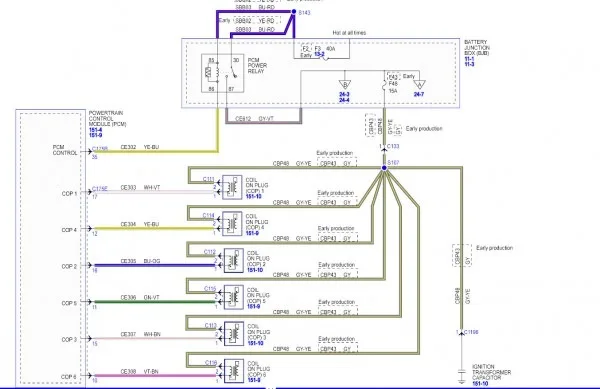
Task: Click the S107 splice dot
Action: pyautogui.click(x=384, y=168)
